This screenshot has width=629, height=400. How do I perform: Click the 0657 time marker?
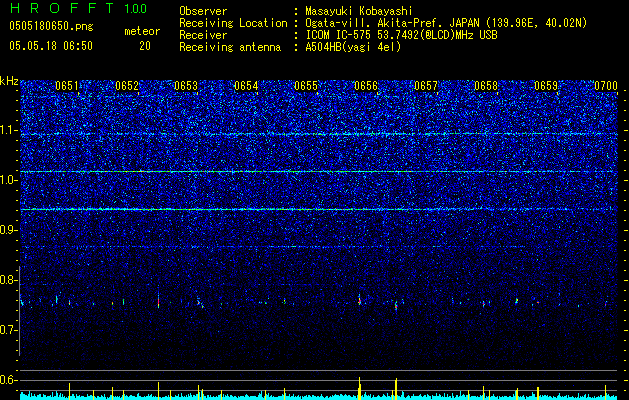(426, 86)
